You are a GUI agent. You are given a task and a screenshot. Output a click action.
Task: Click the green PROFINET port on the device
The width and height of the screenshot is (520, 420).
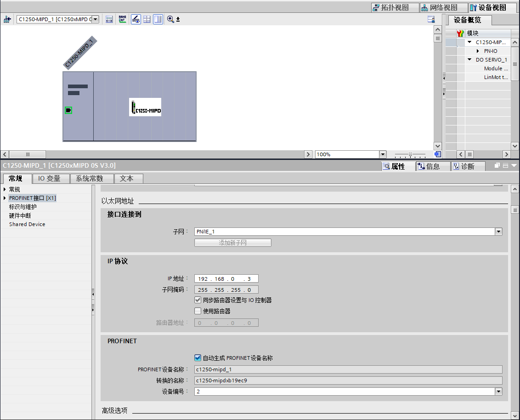[x=68, y=110]
